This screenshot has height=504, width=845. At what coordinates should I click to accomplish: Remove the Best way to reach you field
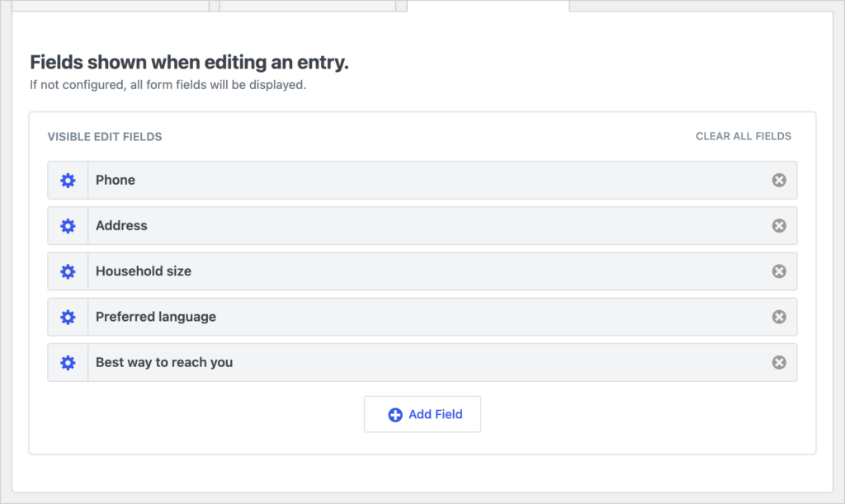coord(779,362)
